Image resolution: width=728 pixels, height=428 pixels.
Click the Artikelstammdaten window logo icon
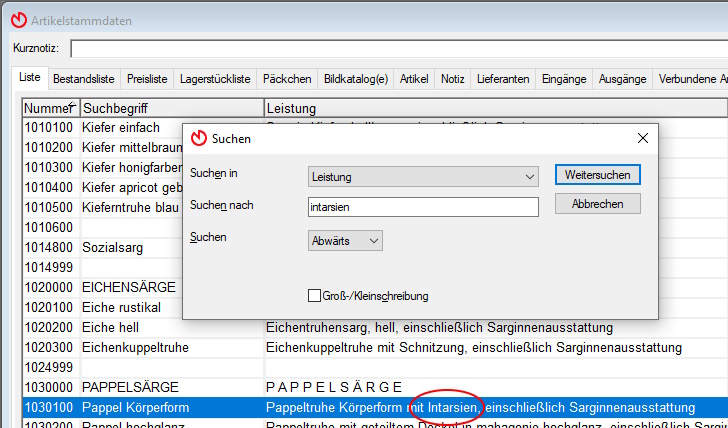[x=19, y=20]
